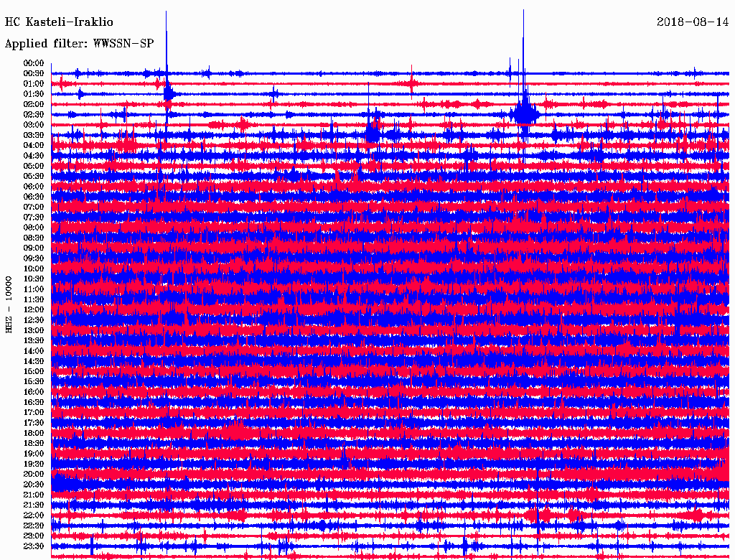The width and height of the screenshot is (735, 560).
Task: Click the station title 'HC Kasteli-Iraklio'
Action: coord(59,22)
